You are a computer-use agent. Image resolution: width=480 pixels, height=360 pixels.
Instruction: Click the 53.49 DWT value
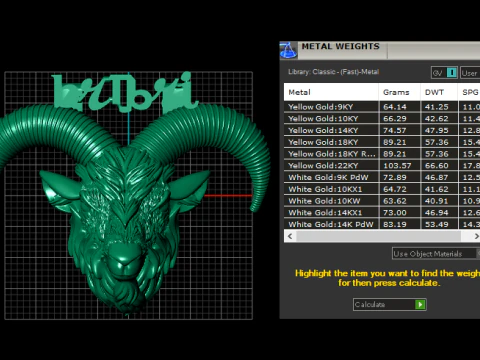point(437,224)
